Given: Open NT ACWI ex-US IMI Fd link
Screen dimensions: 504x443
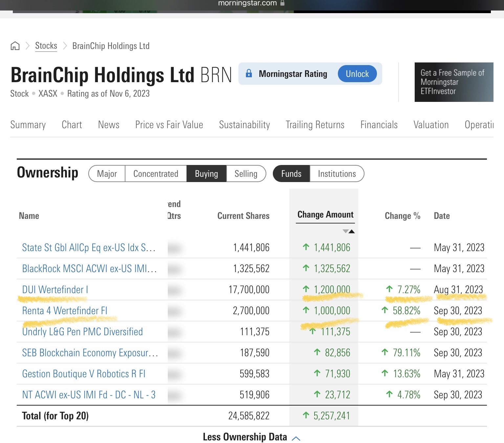Looking at the screenshot, I should [89, 395].
